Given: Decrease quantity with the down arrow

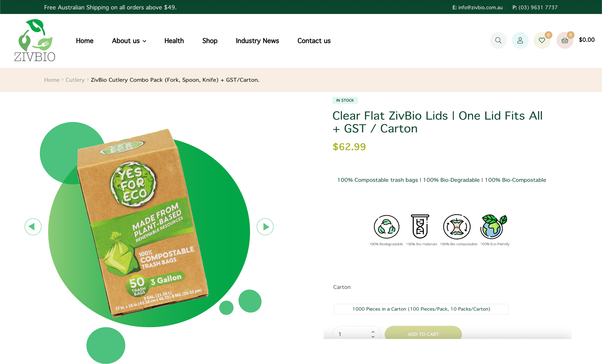Looking at the screenshot, I should [x=373, y=337].
